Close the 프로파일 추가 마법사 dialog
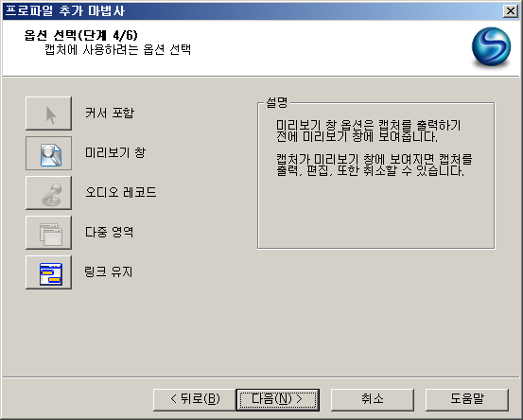Viewport: 523px width, 420px height. click(x=511, y=11)
